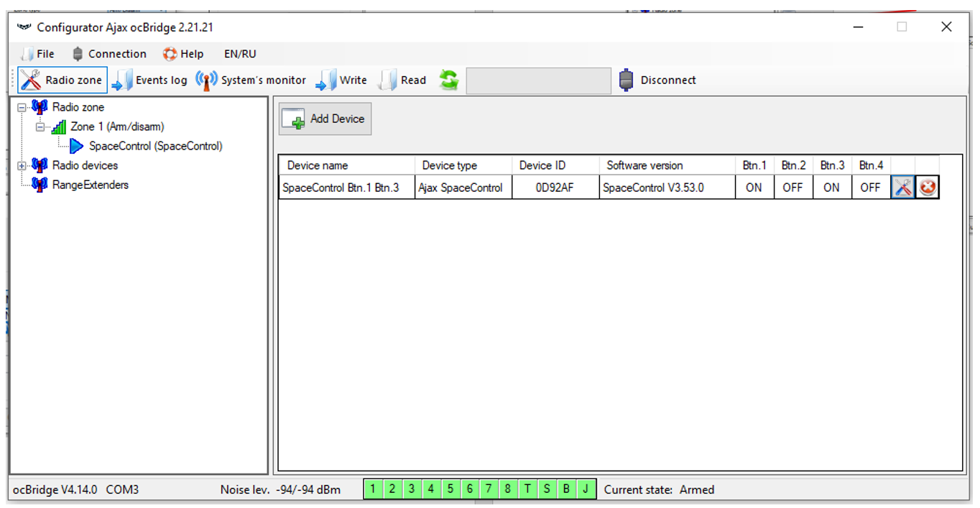
Task: Click the Btn.2 column header
Action: [x=793, y=165]
